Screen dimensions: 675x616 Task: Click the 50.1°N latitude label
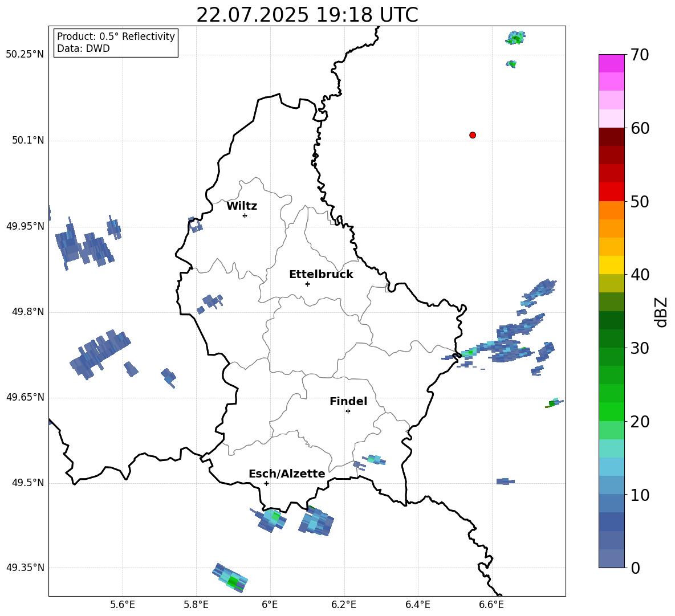[x=28, y=141]
